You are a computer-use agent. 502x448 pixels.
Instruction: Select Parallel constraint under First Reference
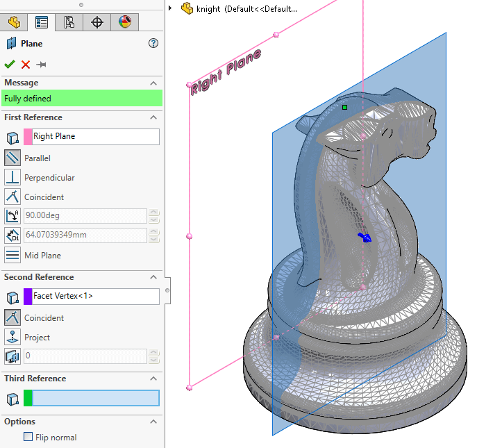(12, 158)
